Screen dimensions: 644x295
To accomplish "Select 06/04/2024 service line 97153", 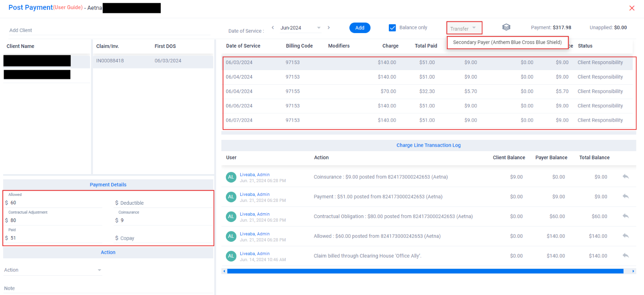I will (427, 77).
